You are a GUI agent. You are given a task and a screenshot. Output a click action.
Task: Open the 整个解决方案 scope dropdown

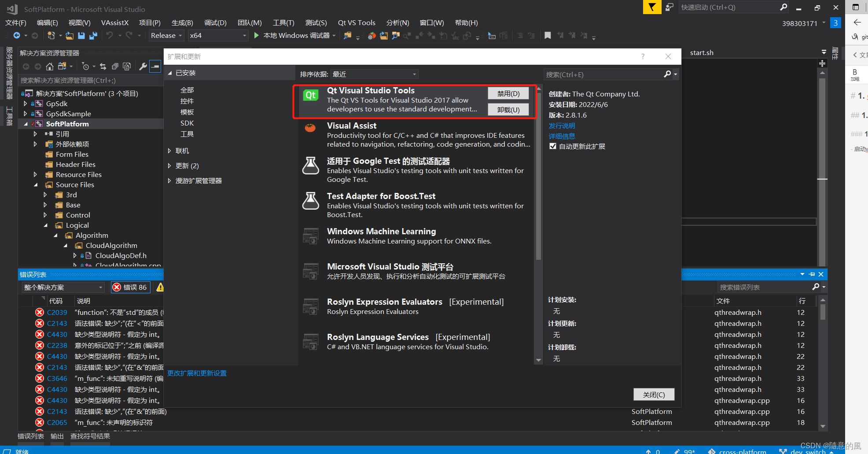pos(63,287)
